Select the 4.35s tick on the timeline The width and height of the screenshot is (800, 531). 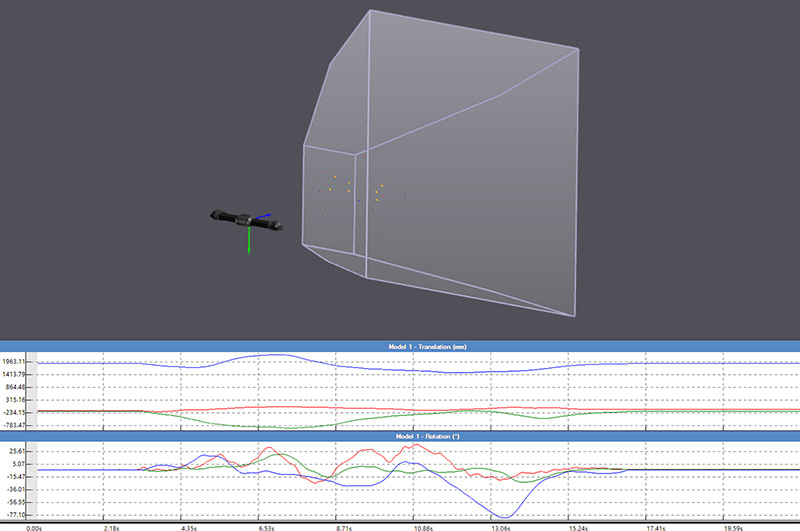click(189, 525)
